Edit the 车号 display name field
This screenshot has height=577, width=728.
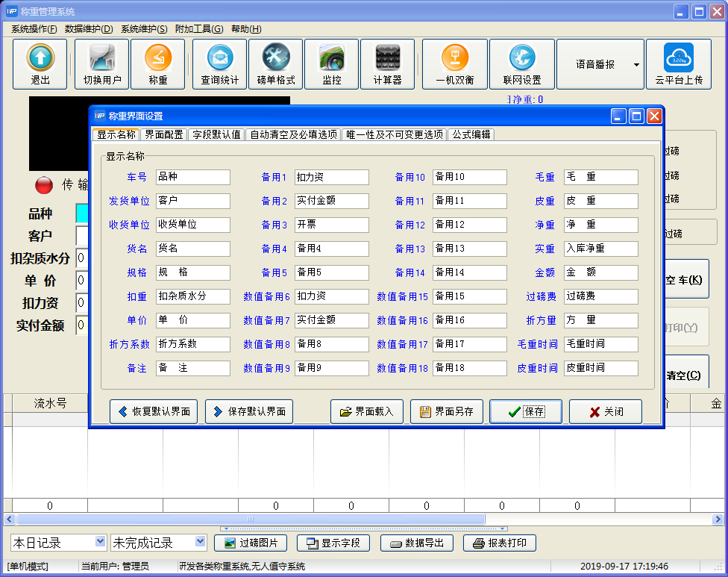(x=193, y=177)
